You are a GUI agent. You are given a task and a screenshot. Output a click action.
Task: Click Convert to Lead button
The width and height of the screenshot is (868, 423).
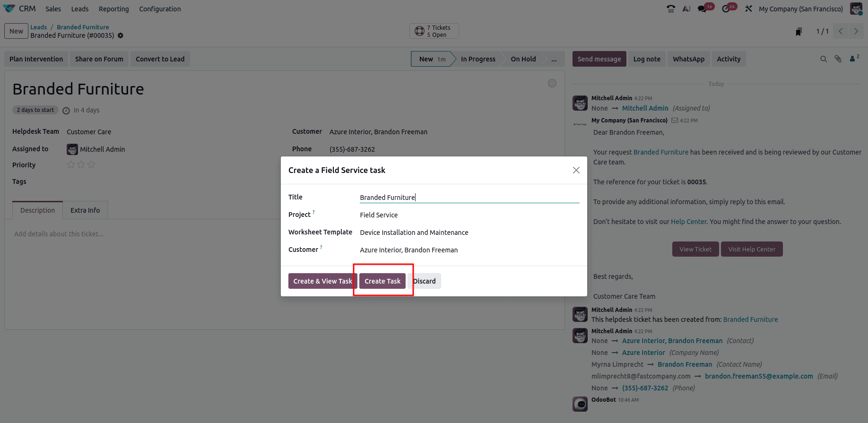(160, 59)
